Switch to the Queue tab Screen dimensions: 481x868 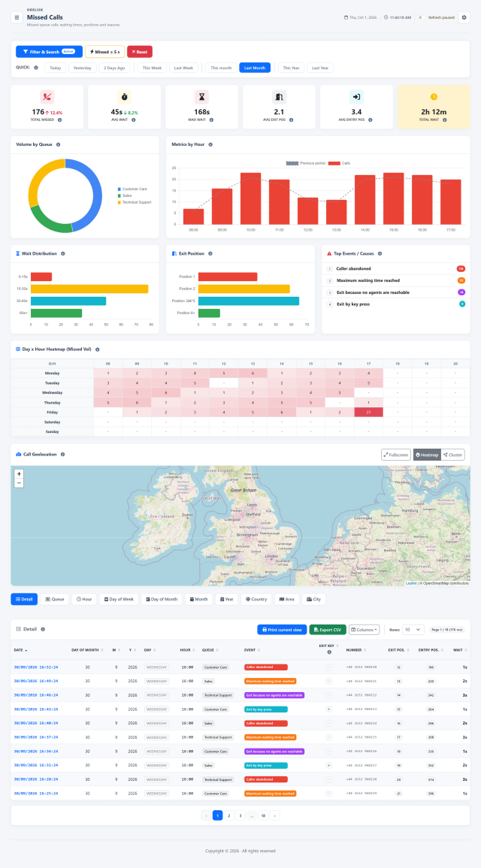click(x=55, y=599)
